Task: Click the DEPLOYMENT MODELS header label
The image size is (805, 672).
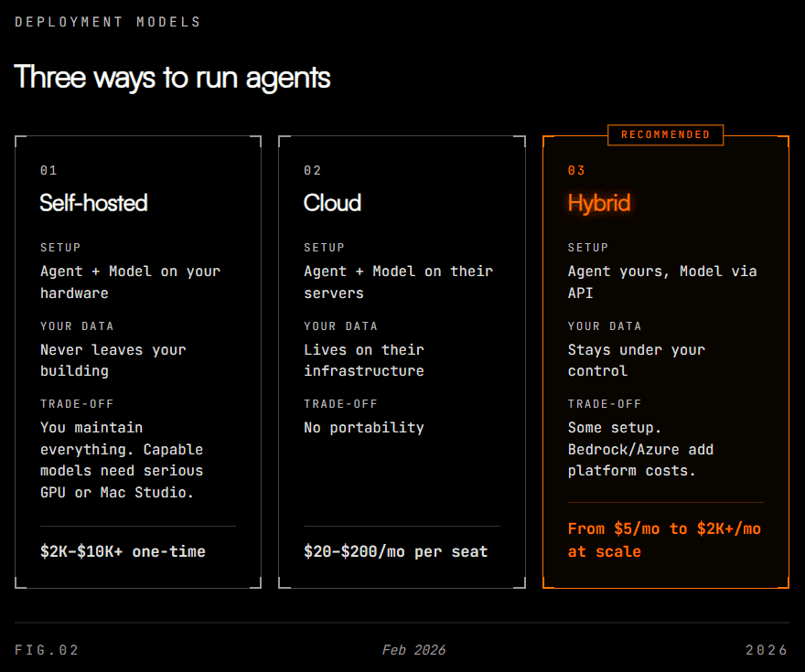Action: click(106, 21)
